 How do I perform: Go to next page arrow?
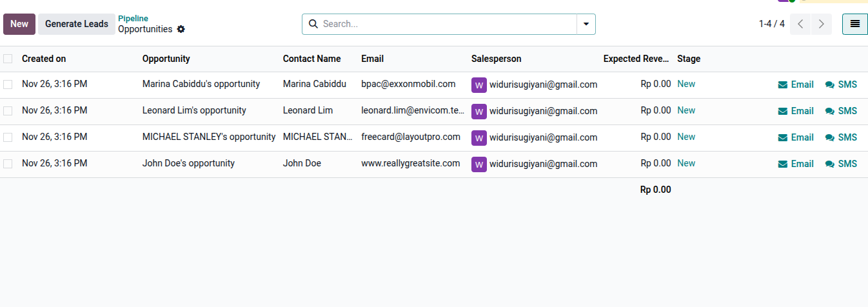tap(821, 24)
